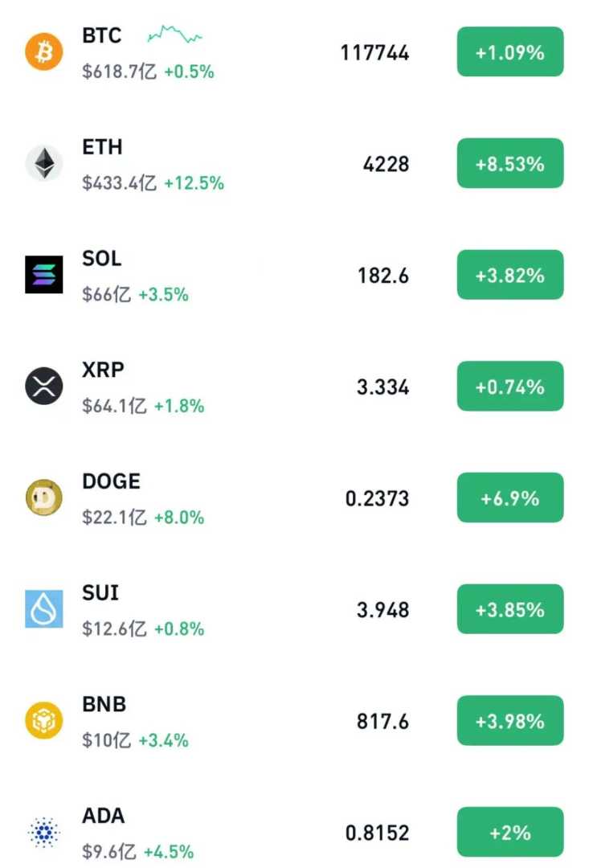Select the ETH price 4228
Image resolution: width=589 pixels, height=868 pixels.
[386, 165]
